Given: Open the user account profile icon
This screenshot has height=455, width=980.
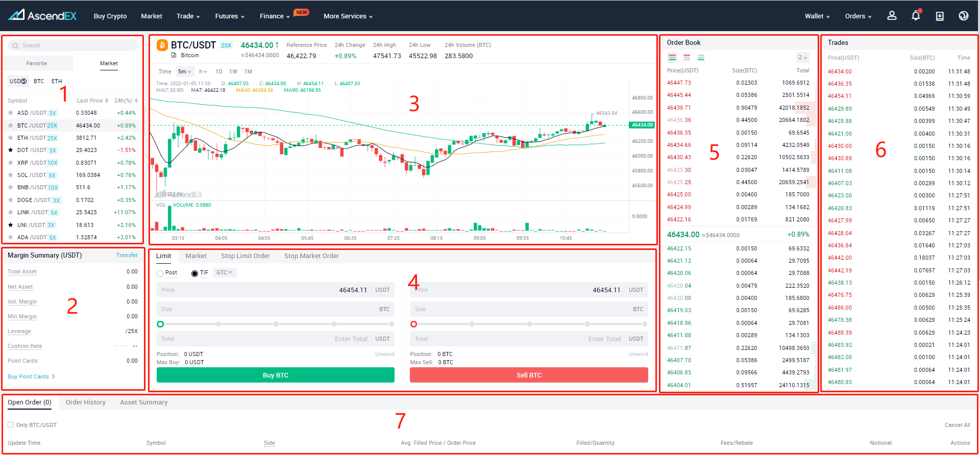Looking at the screenshot, I should click(x=892, y=16).
